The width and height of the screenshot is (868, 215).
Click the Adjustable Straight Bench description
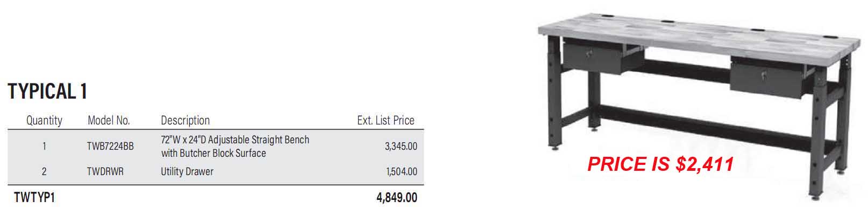(x=235, y=146)
